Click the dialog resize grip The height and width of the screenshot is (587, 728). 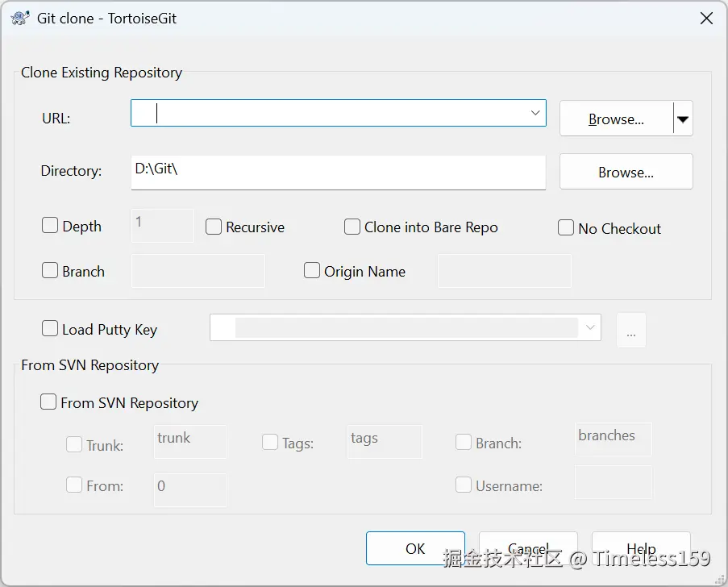(x=721, y=580)
